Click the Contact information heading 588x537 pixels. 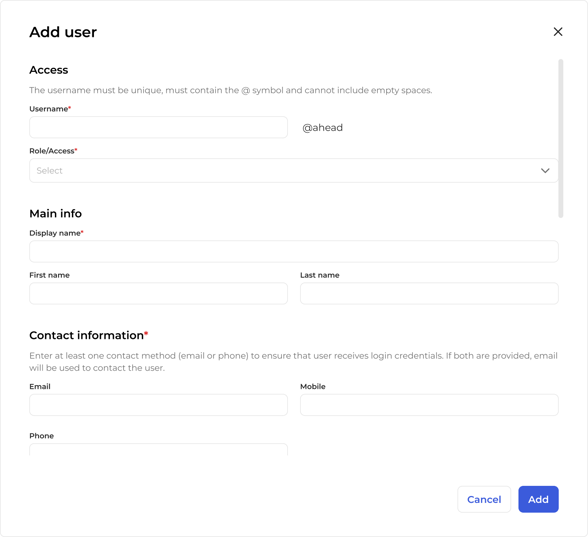[x=88, y=335]
